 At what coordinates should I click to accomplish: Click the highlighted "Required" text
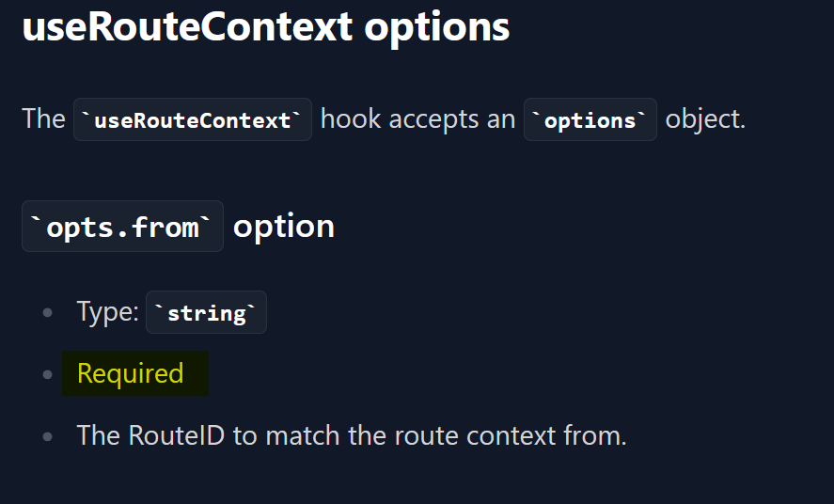point(130,373)
